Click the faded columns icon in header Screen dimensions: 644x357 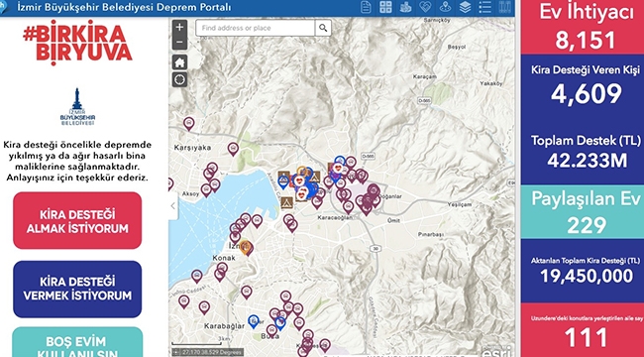[504, 7]
